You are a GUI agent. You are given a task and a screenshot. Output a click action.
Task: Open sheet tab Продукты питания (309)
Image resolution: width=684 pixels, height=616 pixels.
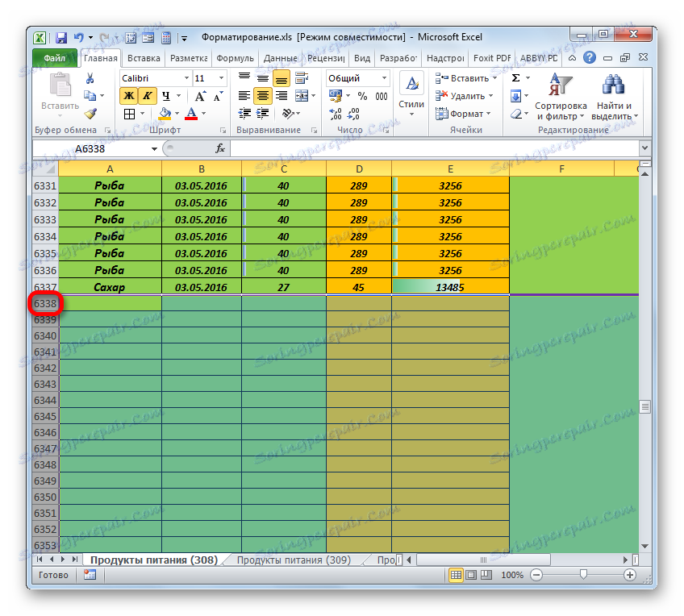(294, 560)
